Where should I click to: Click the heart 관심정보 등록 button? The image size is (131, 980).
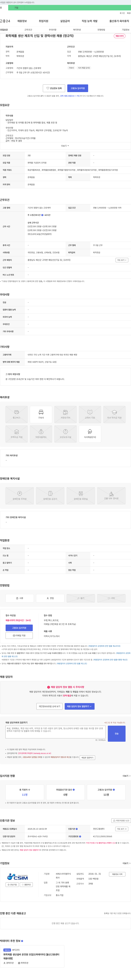[54, 88]
